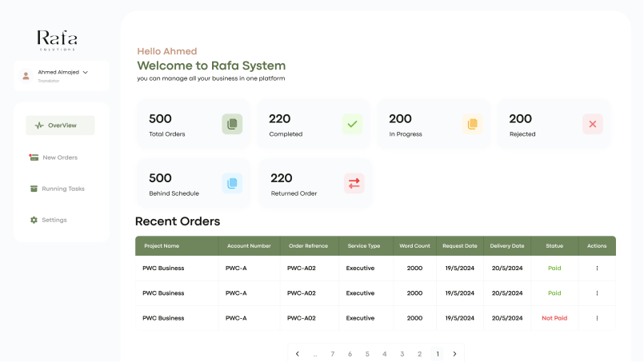Image resolution: width=644 pixels, height=362 pixels.
Task: Click the Status column header
Action: pyautogui.click(x=554, y=246)
